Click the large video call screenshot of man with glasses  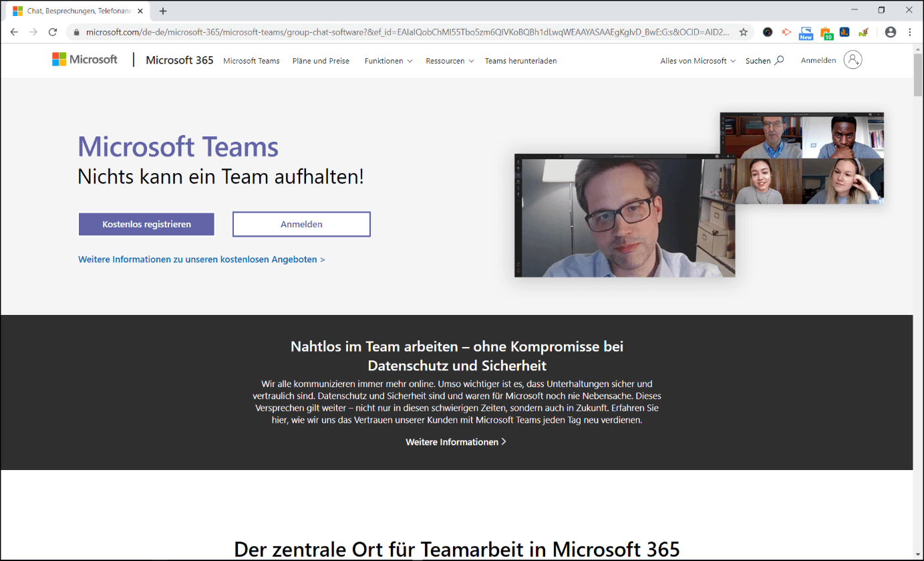[625, 215]
